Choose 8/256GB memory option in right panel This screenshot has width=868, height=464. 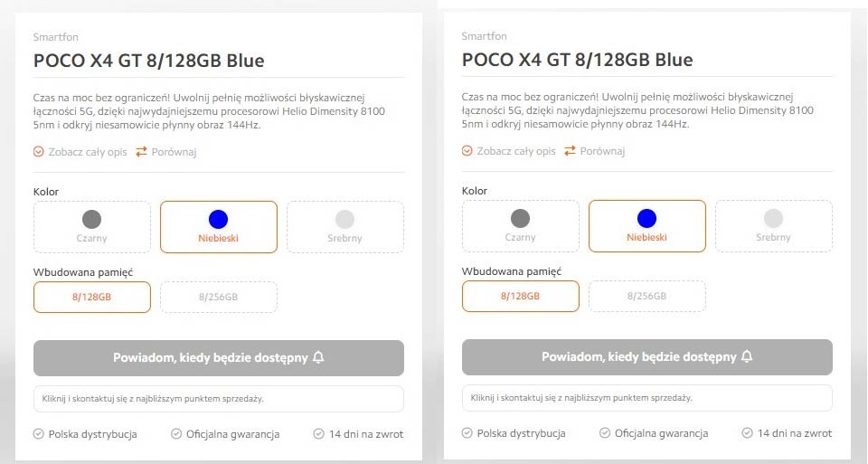point(647,297)
